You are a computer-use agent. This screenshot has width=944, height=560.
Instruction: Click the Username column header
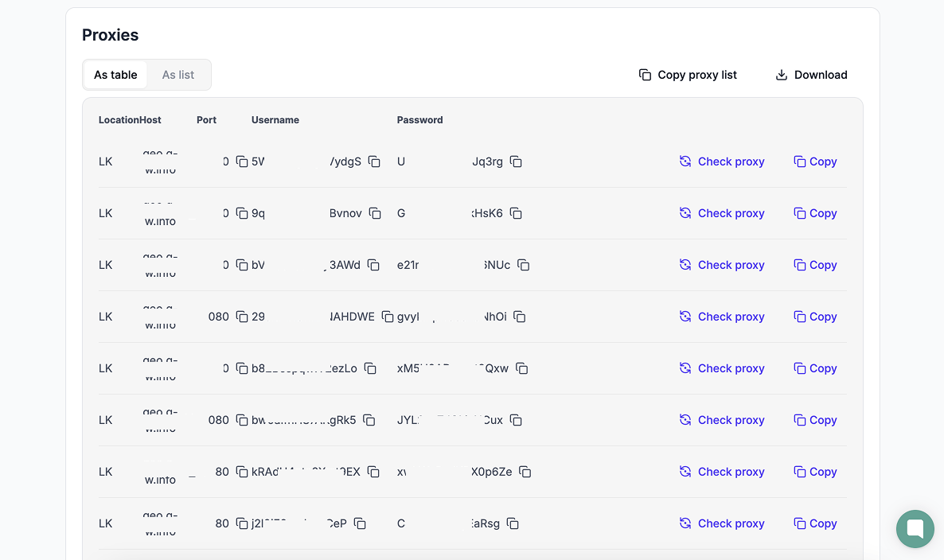pos(275,120)
